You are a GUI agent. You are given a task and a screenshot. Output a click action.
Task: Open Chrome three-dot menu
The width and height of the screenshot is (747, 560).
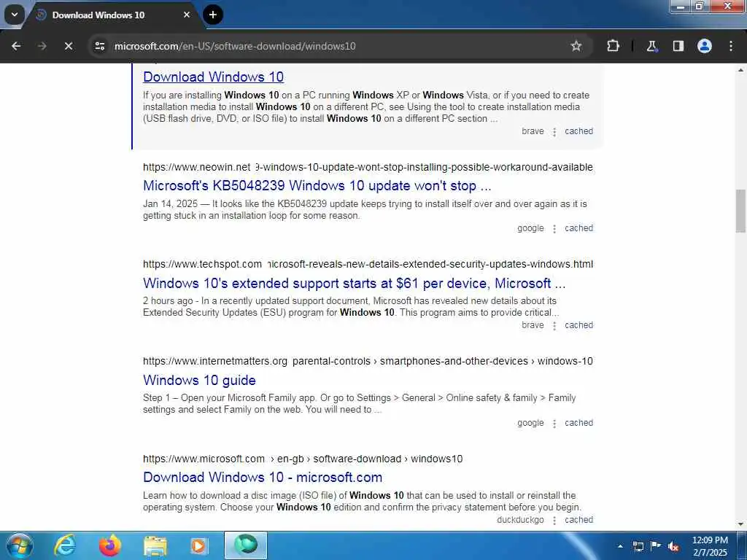731,46
